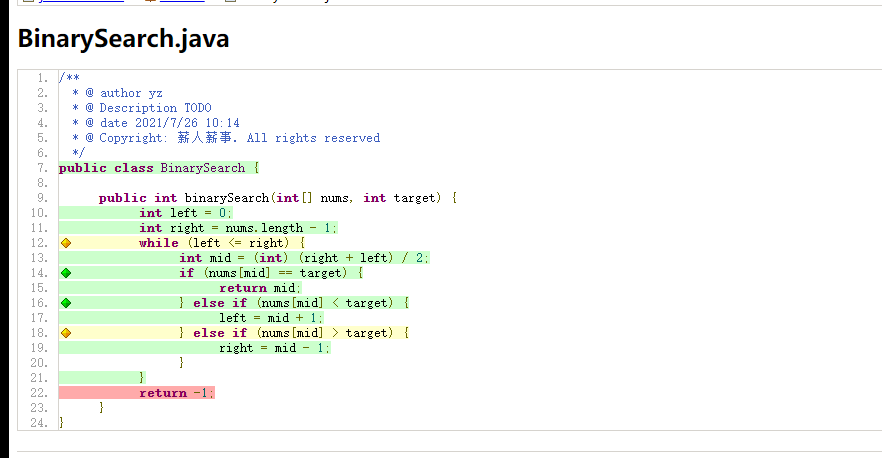Click the 'if (nums[mid] == target)' condition
The image size is (882, 458).
(x=271, y=273)
